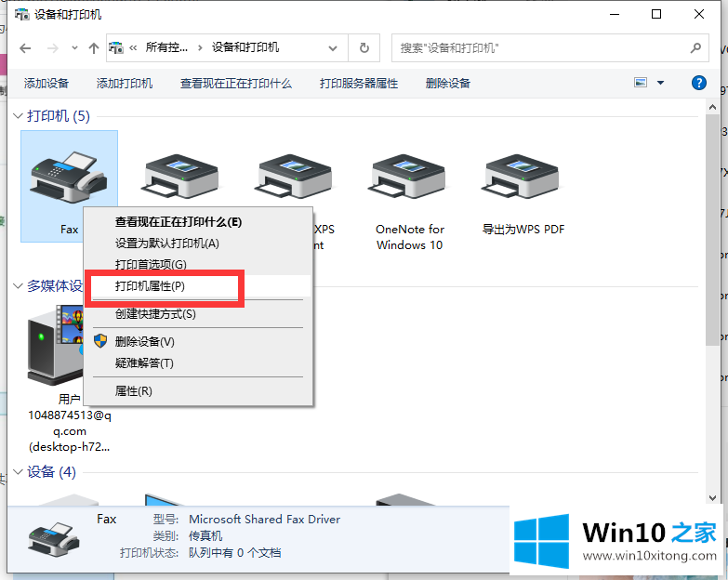Select the media device with 用户 label
Viewport: 728px width, 580px height.
55,344
